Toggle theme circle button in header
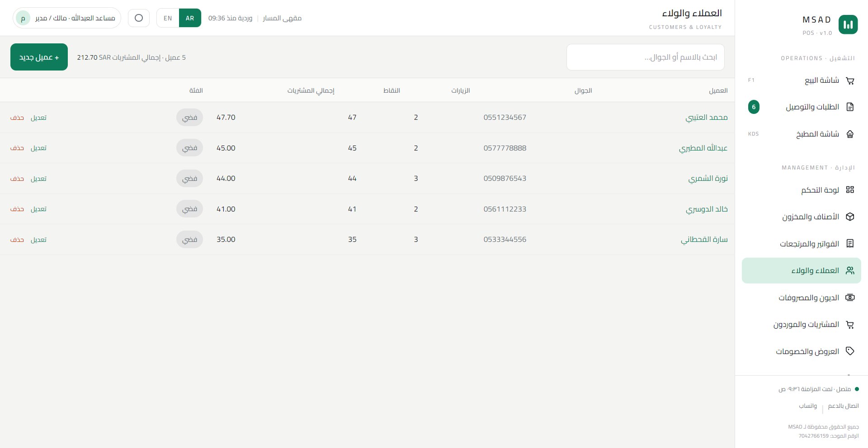Screen dimensions: 868x448 139,18
